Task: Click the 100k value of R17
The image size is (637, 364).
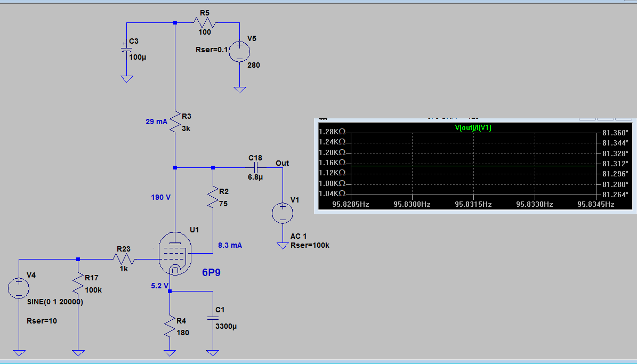Action: pyautogui.click(x=93, y=290)
